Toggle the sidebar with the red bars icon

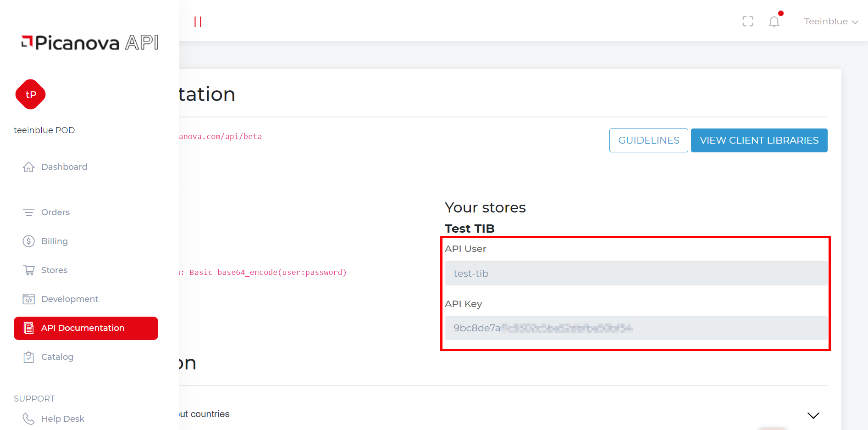tap(198, 22)
